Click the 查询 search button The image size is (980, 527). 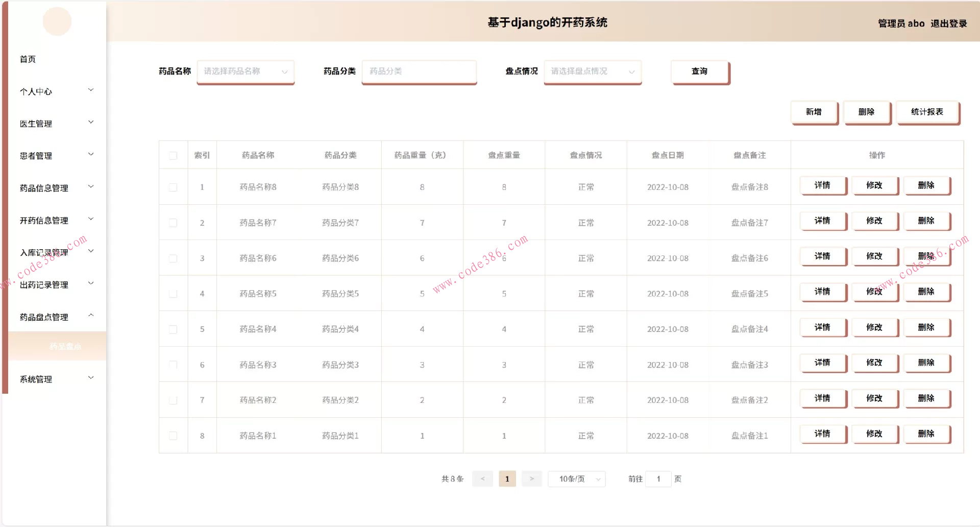(x=699, y=71)
